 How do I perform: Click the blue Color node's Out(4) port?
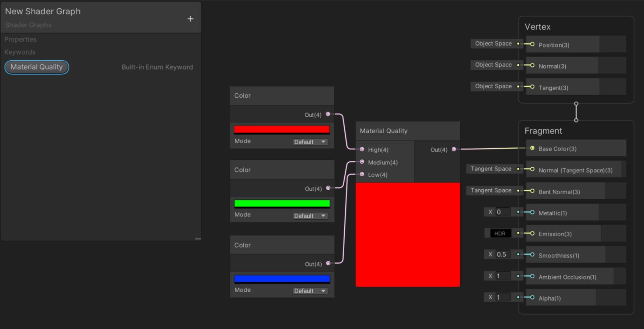[x=328, y=264]
